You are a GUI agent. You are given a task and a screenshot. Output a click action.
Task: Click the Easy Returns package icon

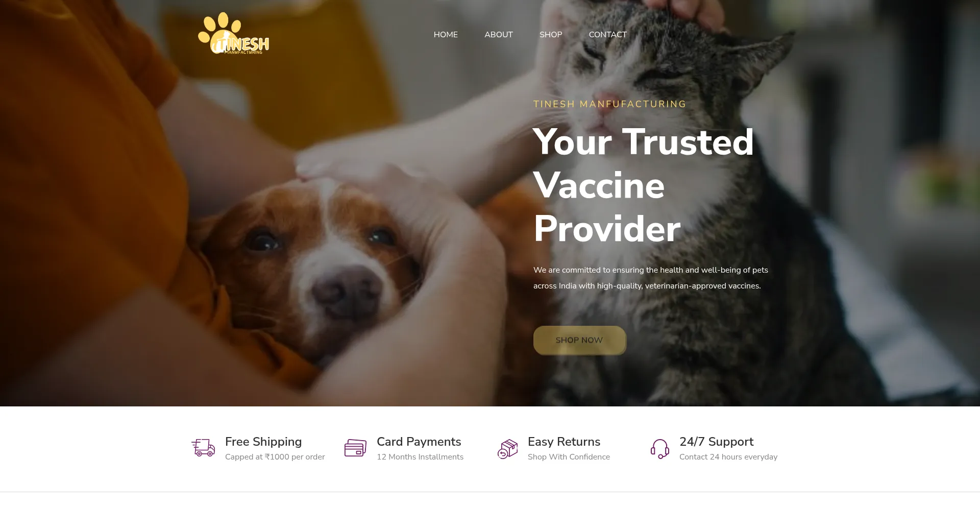(x=508, y=449)
